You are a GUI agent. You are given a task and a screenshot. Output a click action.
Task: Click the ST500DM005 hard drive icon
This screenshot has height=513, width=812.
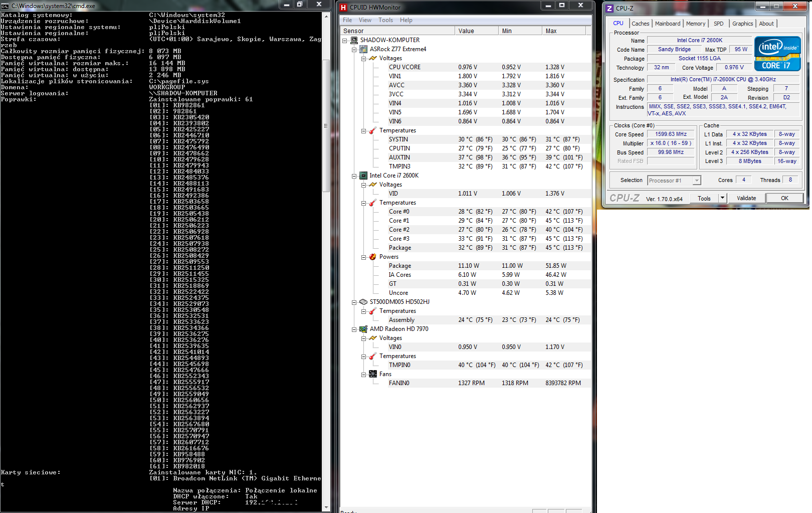click(x=363, y=302)
